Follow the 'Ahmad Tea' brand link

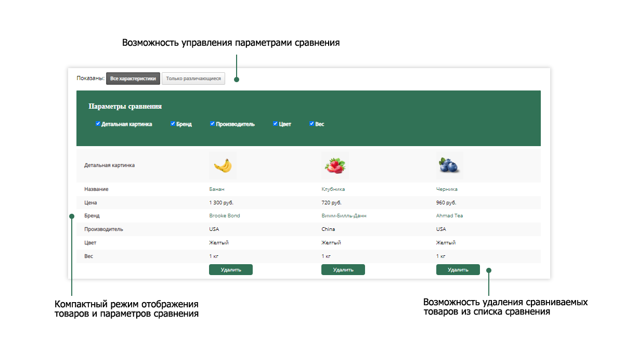(x=449, y=216)
